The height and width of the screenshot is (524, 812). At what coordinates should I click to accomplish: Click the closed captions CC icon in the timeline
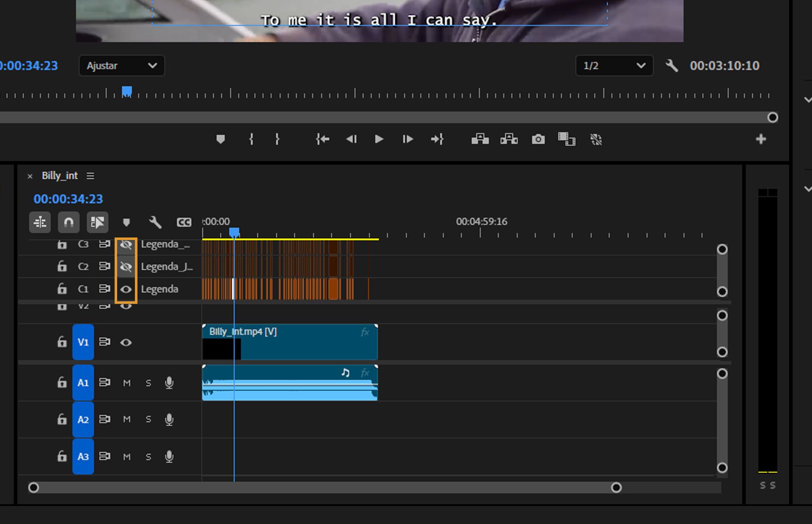click(184, 222)
